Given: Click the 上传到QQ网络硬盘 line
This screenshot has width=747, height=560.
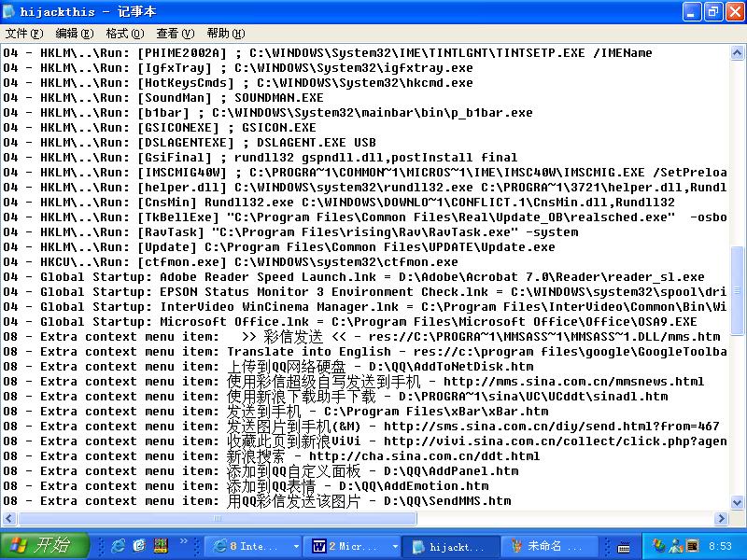Looking at the screenshot, I should (x=268, y=366).
